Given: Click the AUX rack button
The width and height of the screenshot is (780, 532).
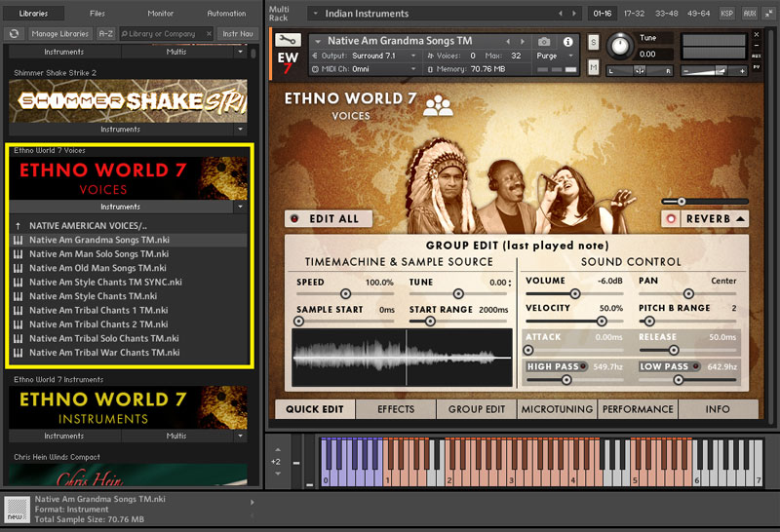Looking at the screenshot, I should (750, 14).
